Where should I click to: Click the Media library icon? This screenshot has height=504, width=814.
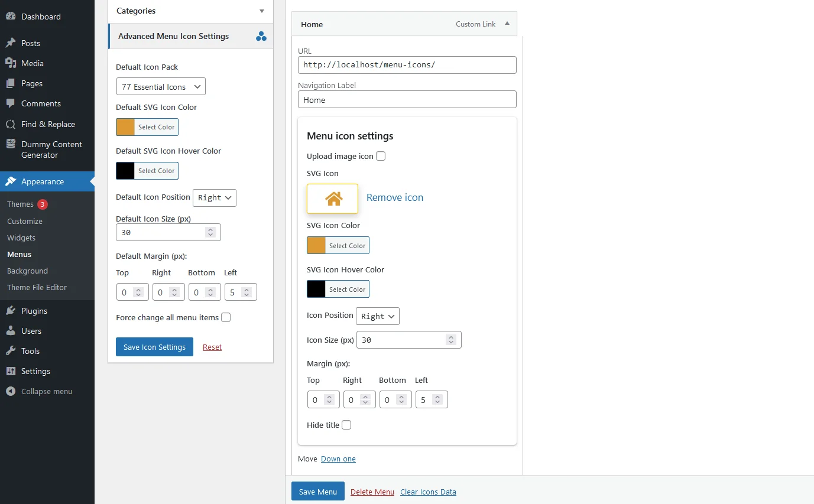10,63
